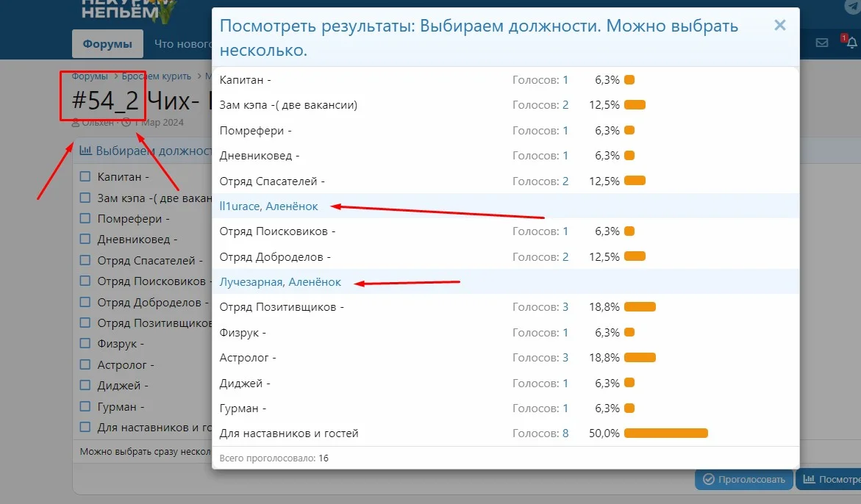This screenshot has height=504, width=861.
Task: Open the Форумы navigation tab
Action: point(107,43)
